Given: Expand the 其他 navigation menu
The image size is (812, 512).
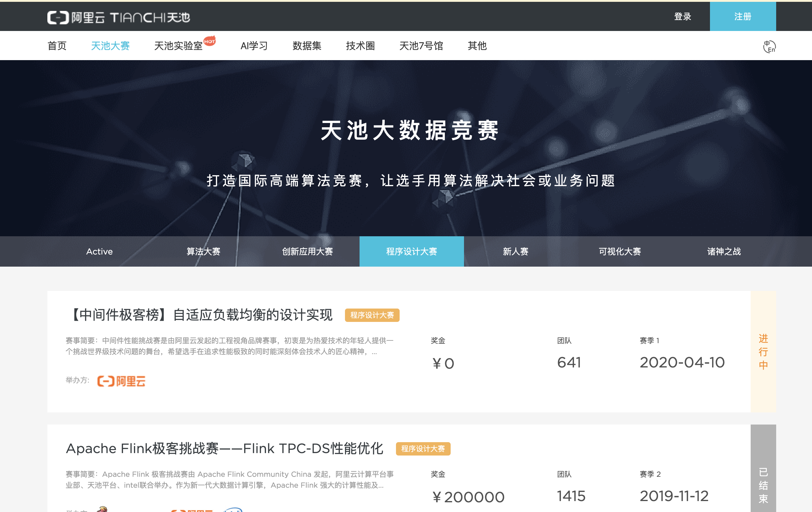Looking at the screenshot, I should click(477, 46).
